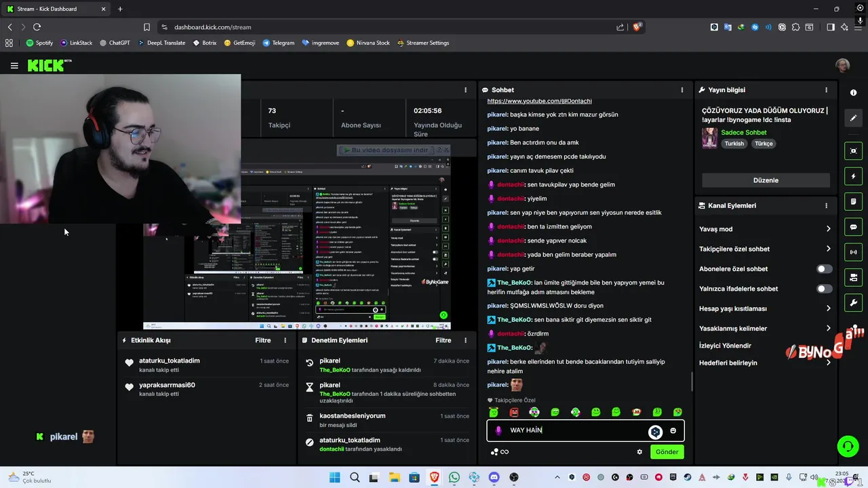This screenshot has width=868, height=488.
Task: Click the share icon in the address bar
Action: pyautogui.click(x=620, y=27)
